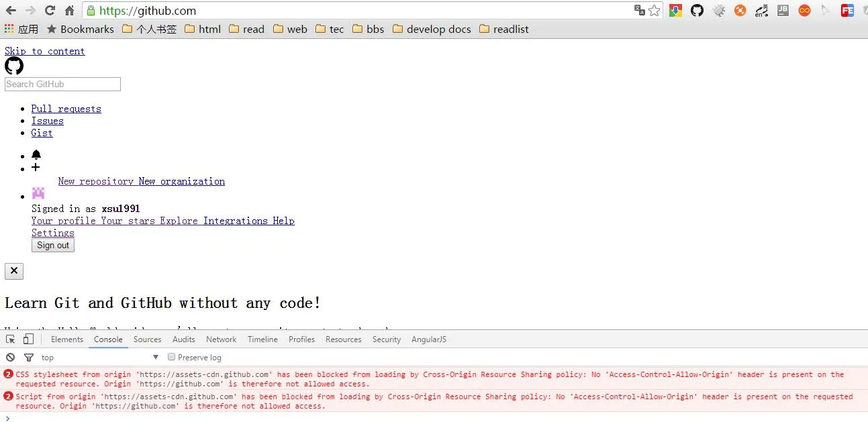This screenshot has height=422, width=868.
Task: Open the Security tab
Action: click(387, 339)
